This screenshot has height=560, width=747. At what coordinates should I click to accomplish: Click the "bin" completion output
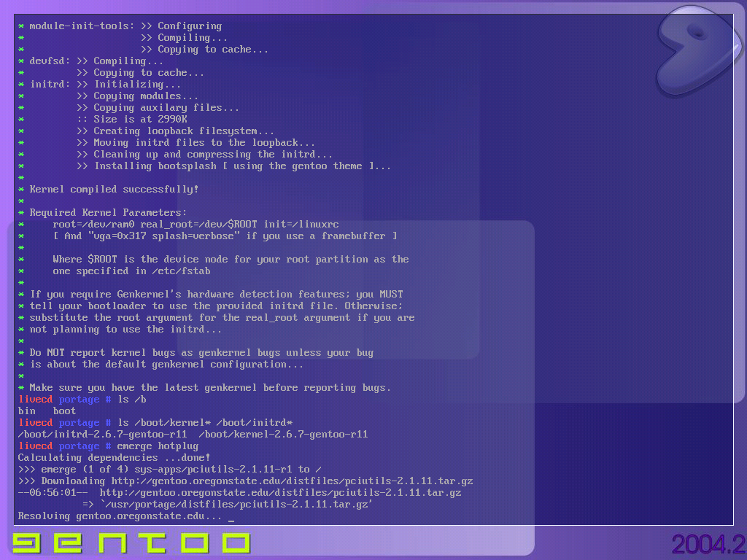pos(27,411)
